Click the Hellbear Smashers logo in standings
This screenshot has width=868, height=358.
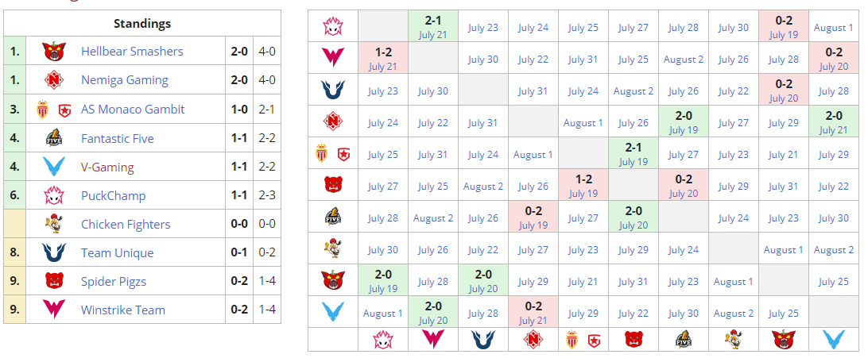(53, 52)
